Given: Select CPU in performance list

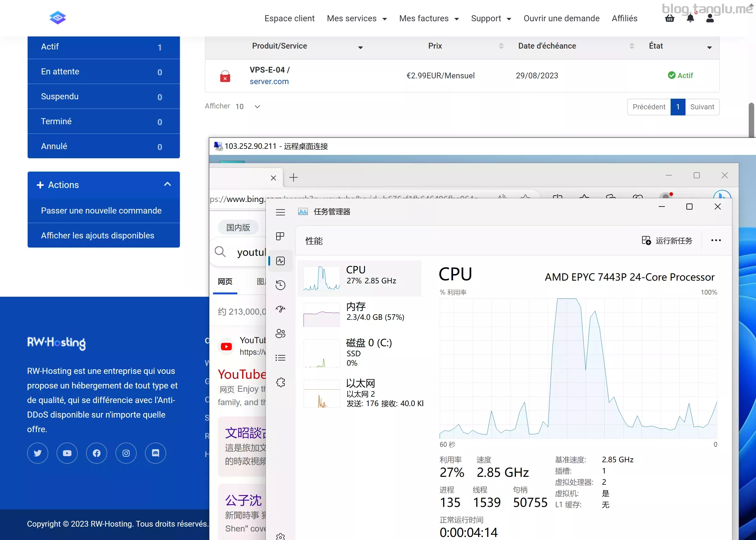Looking at the screenshot, I should (359, 278).
